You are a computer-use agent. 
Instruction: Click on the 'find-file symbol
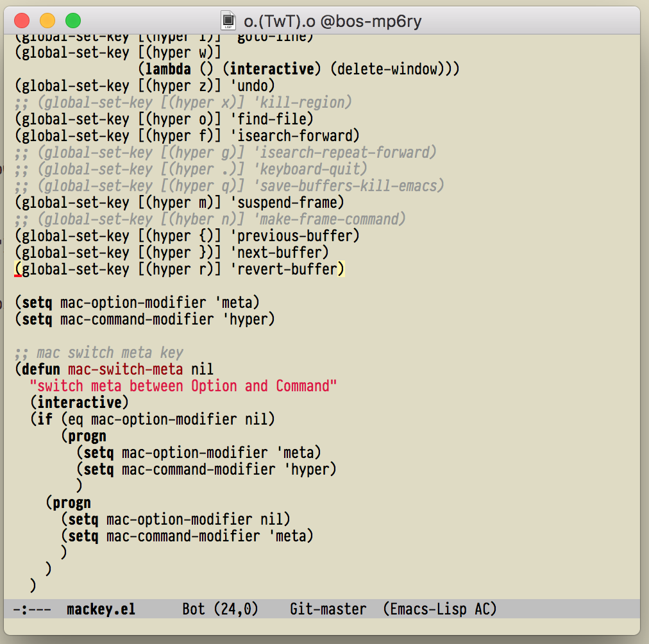(275, 119)
